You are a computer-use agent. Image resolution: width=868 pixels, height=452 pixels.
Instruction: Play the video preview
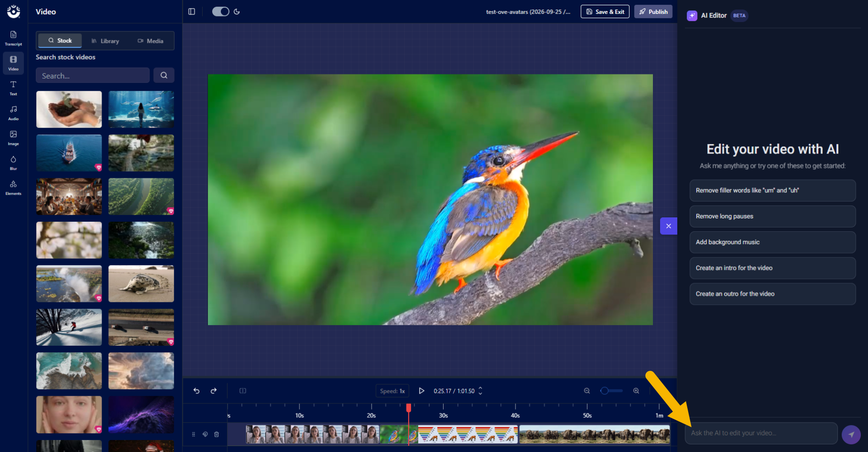422,390
